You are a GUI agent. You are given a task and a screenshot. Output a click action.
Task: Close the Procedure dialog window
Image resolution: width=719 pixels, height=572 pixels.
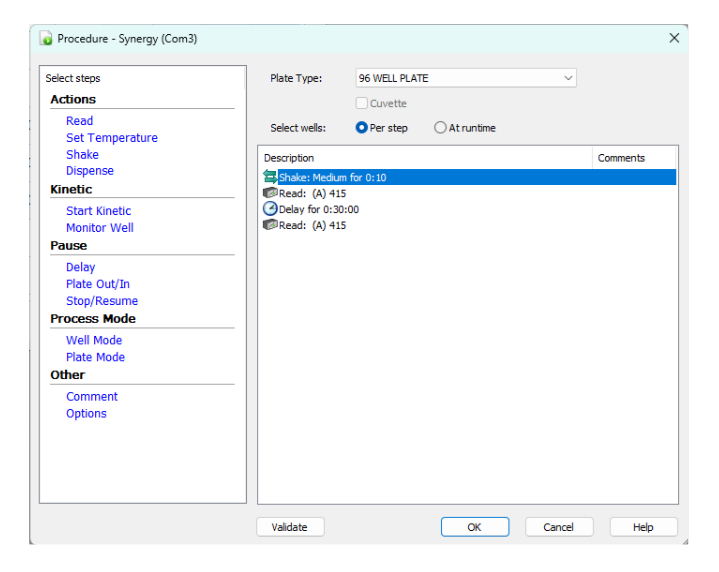(674, 38)
